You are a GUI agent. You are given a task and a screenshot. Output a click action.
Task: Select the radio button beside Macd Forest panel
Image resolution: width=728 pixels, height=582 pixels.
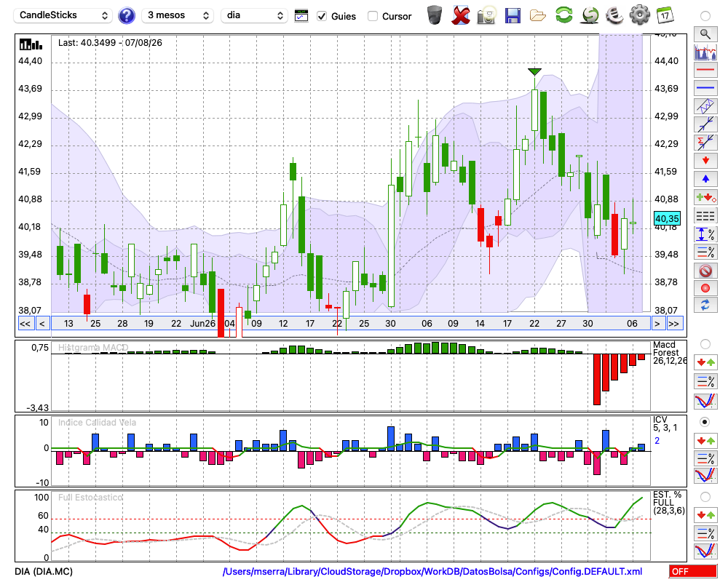[x=705, y=344]
